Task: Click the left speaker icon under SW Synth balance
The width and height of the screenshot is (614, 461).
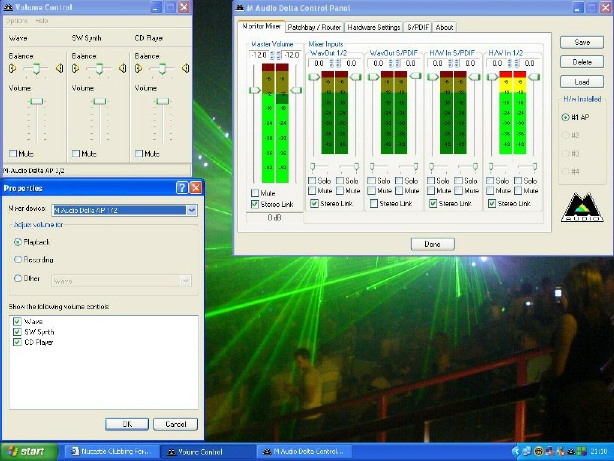Action: (x=76, y=69)
